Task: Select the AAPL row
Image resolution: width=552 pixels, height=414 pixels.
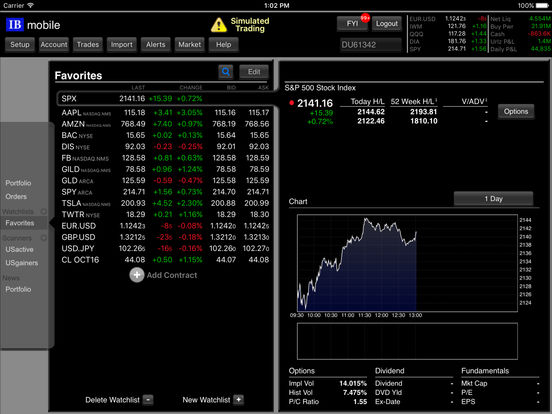Action: point(165,113)
